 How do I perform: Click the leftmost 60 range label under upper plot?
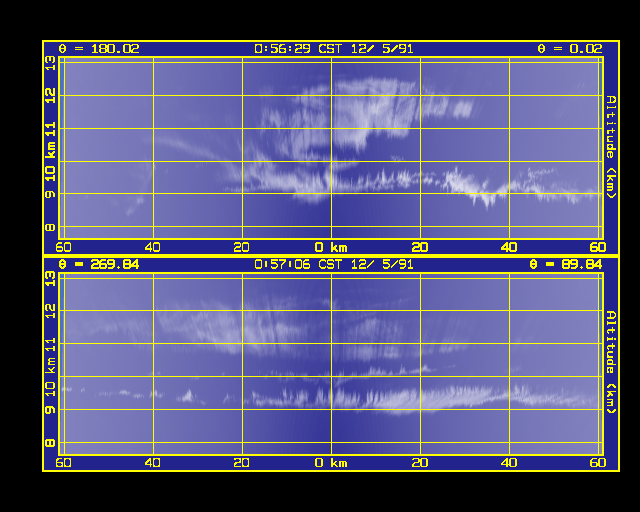point(63,247)
